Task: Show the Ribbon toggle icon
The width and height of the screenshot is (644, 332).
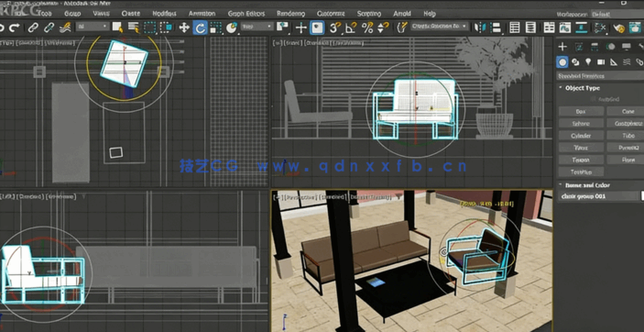Action: [549, 28]
